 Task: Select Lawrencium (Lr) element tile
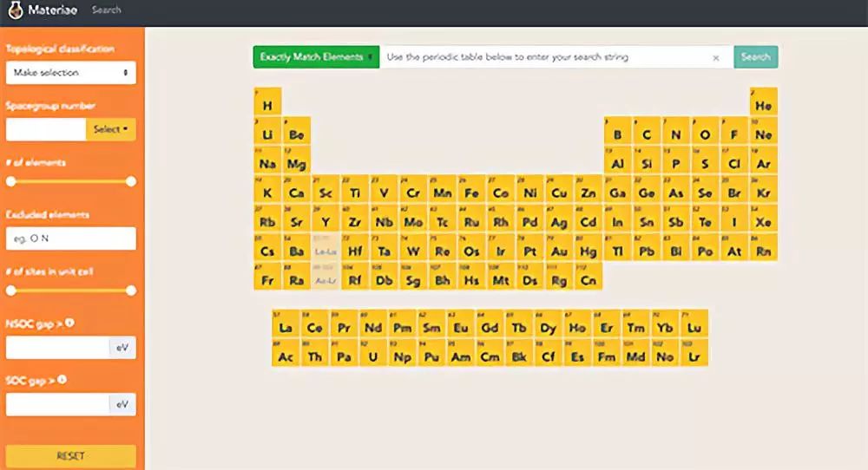pos(694,352)
